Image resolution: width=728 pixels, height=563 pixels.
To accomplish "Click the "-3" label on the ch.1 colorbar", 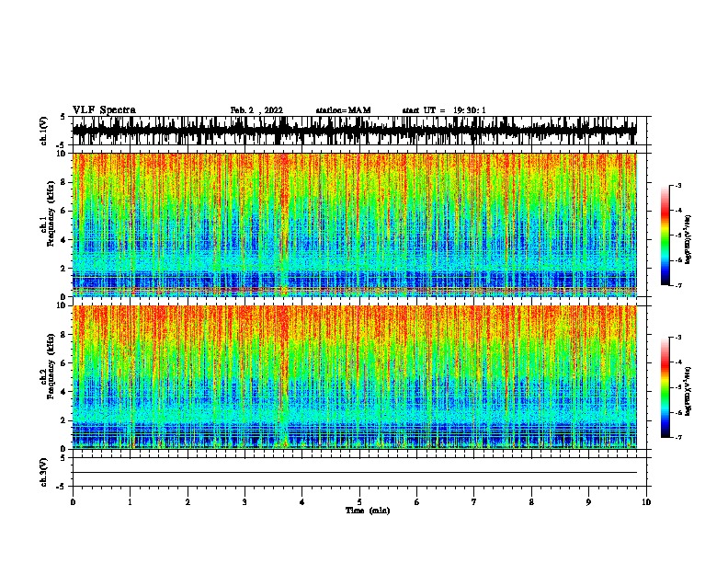I will click(x=678, y=186).
